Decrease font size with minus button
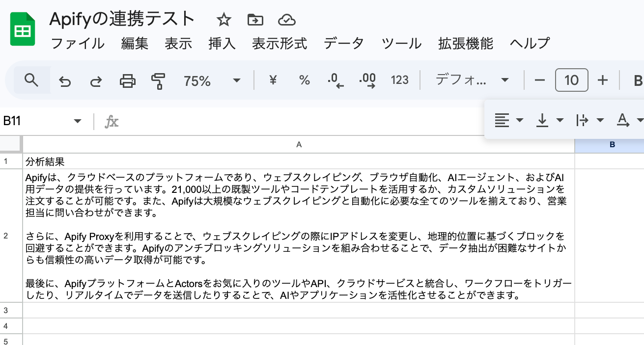Screen dimensions: 644x345 click(540, 80)
